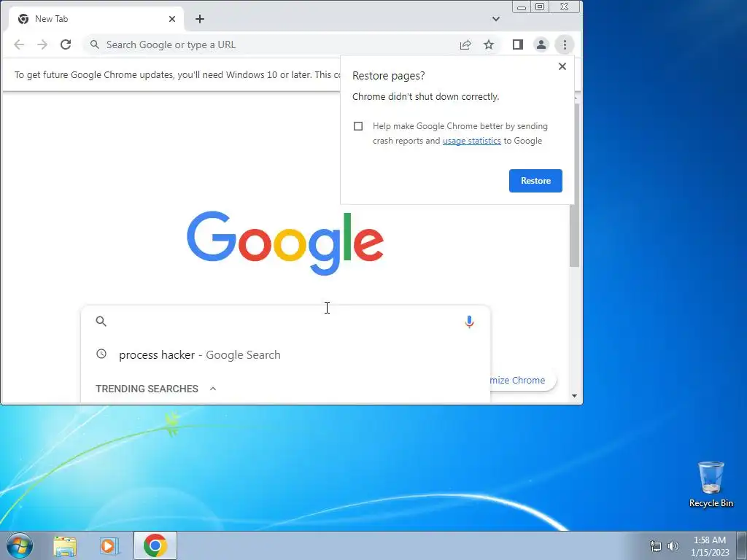Bookmark this tab with the star icon
The height and width of the screenshot is (560, 747).
489,44
